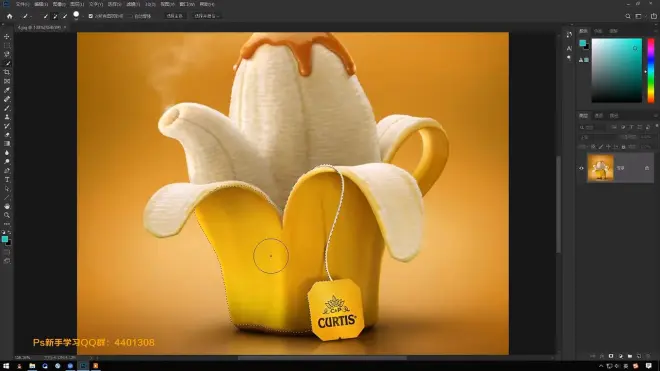Select the Eyedropper tool
The image size is (660, 371).
pos(7,90)
